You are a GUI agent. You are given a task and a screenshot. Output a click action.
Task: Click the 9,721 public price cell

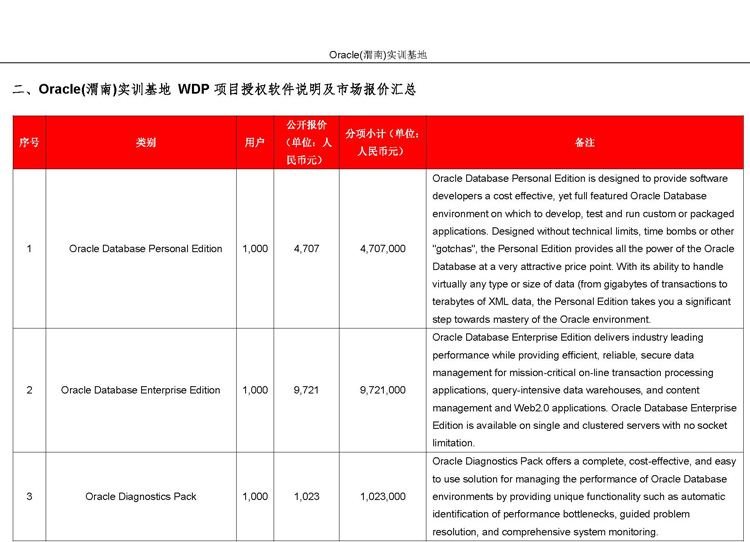[x=306, y=390]
